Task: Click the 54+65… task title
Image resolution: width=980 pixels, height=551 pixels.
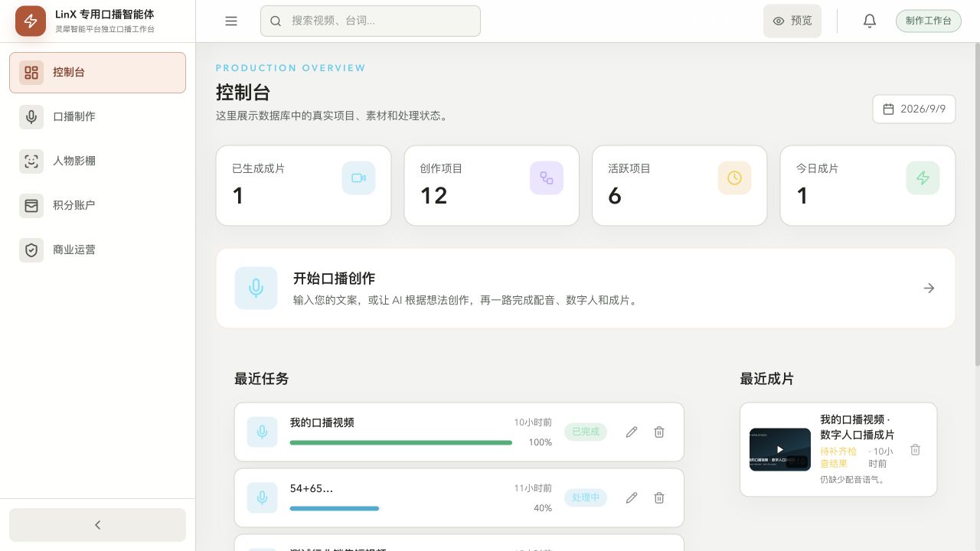Action: click(312, 488)
